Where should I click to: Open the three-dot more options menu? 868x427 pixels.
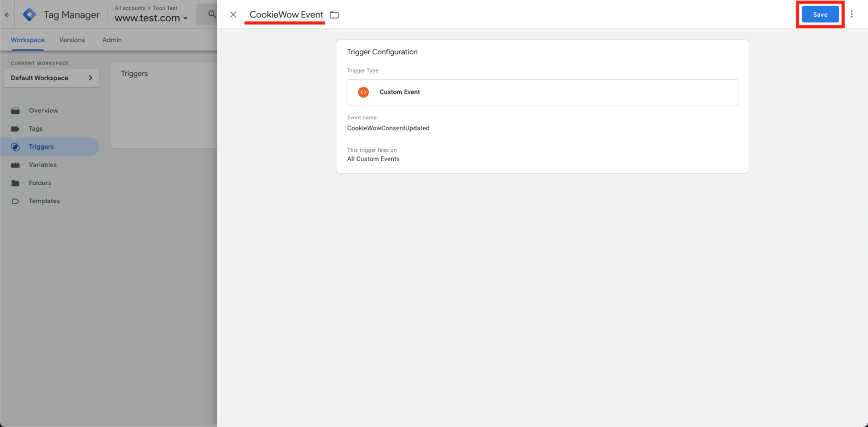[851, 15]
